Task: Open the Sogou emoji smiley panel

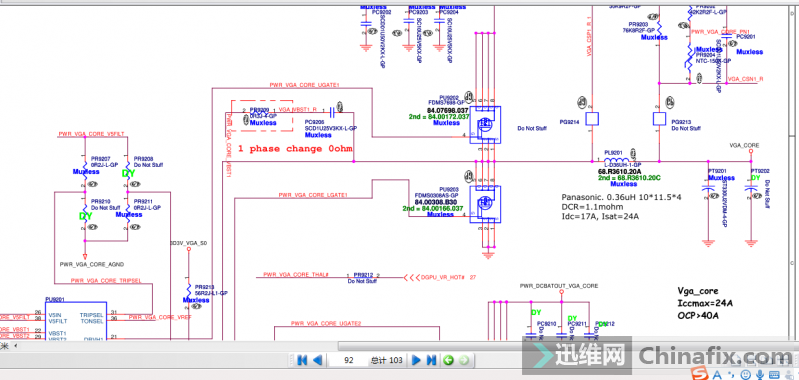Action: (x=745, y=374)
